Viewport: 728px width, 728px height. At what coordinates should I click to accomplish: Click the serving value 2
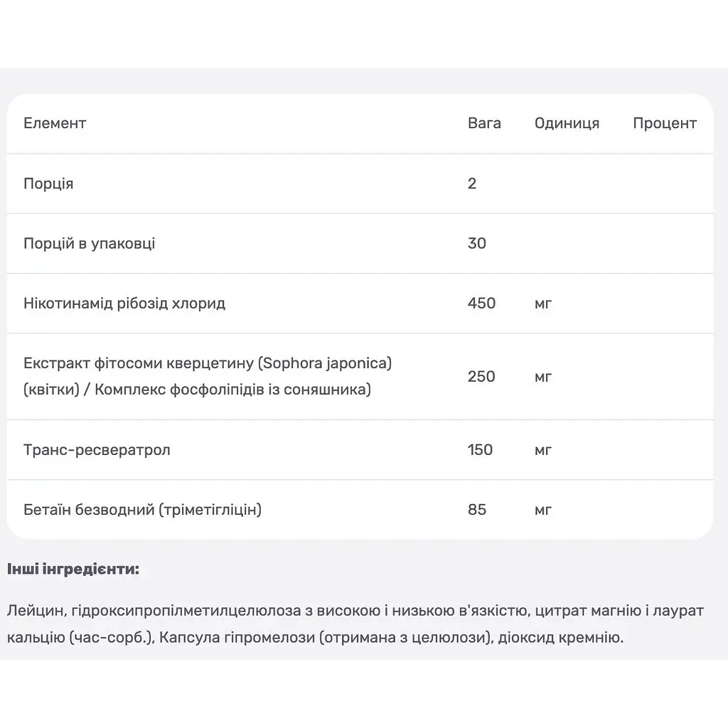tap(472, 184)
